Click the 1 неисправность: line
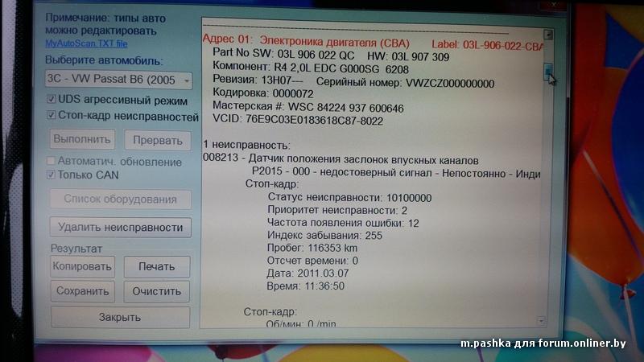 pos(246,146)
